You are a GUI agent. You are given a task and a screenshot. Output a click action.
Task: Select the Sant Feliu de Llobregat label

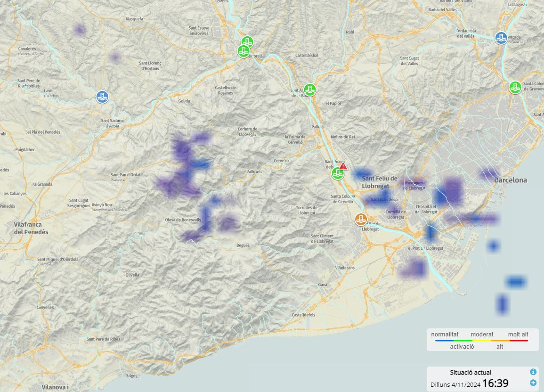[380, 182]
